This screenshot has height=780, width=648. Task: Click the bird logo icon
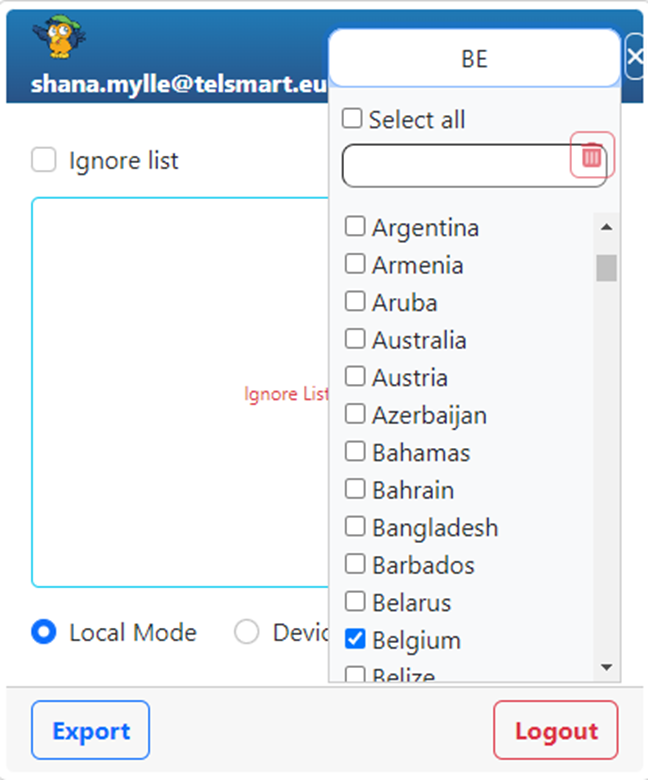[x=59, y=38]
